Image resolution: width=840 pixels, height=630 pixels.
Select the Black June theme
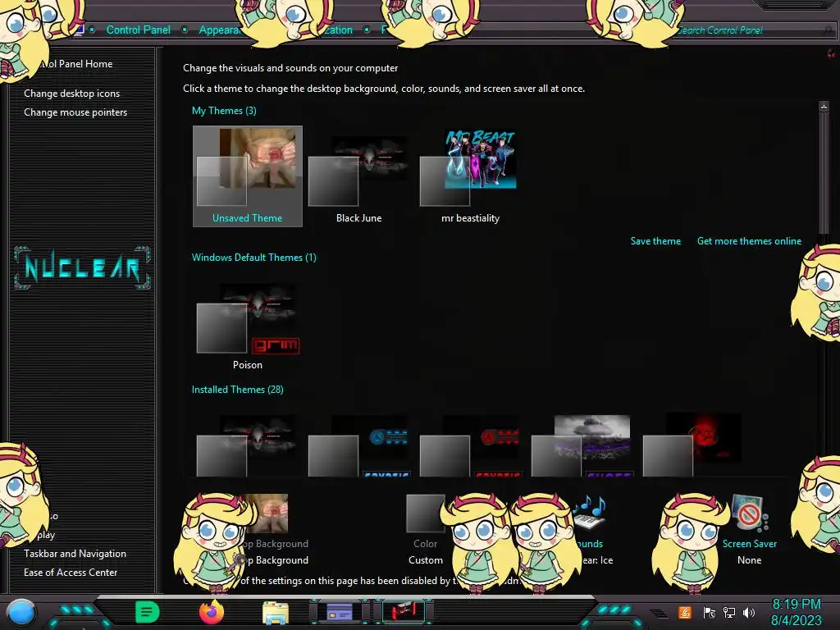pyautogui.click(x=359, y=176)
